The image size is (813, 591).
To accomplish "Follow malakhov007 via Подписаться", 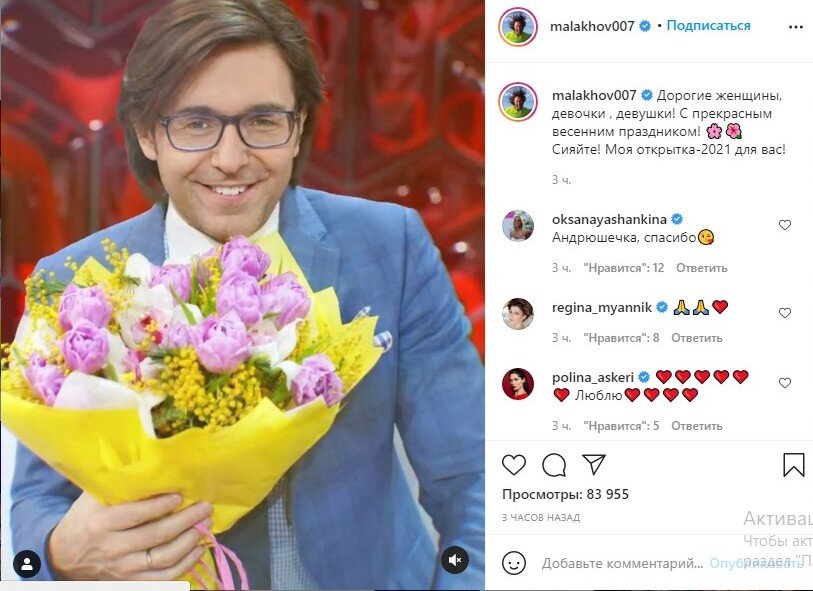I will [x=708, y=25].
